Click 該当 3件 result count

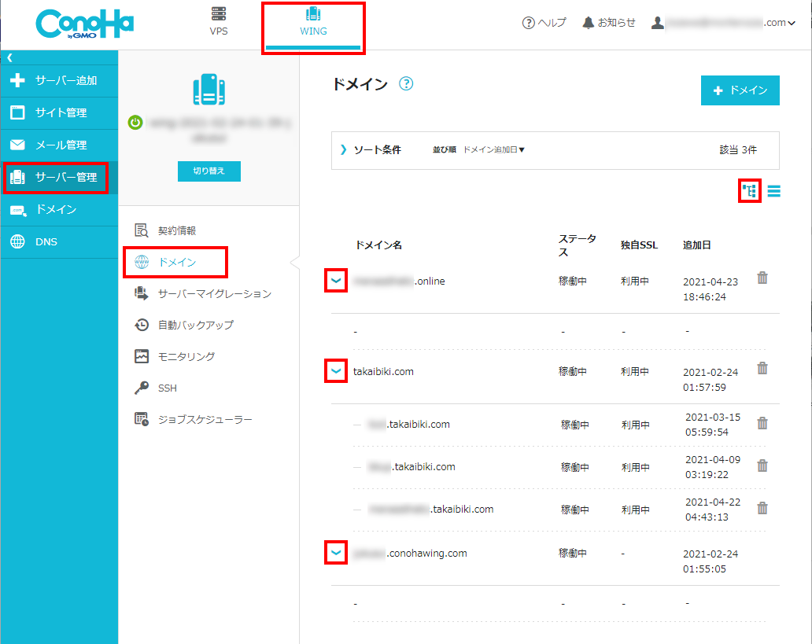click(x=738, y=150)
